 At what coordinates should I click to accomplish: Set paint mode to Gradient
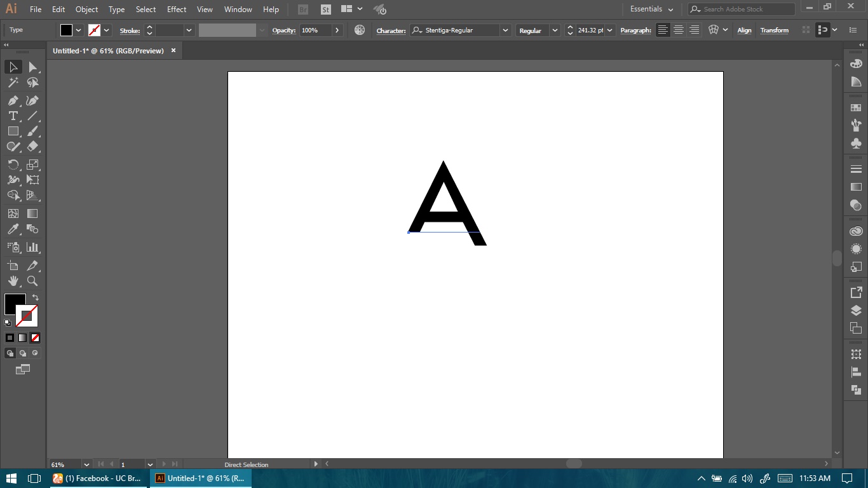pos(22,338)
